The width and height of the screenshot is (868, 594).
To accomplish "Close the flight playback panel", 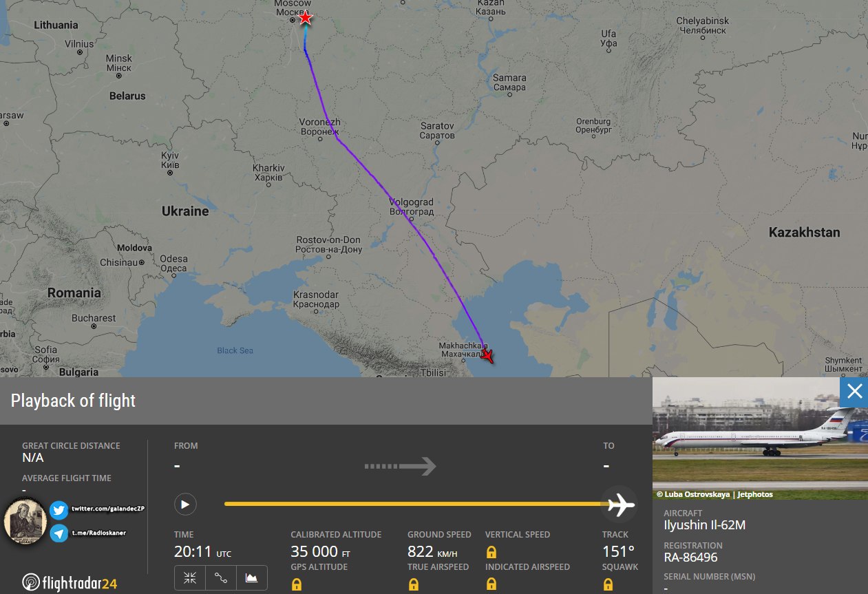I will (854, 392).
